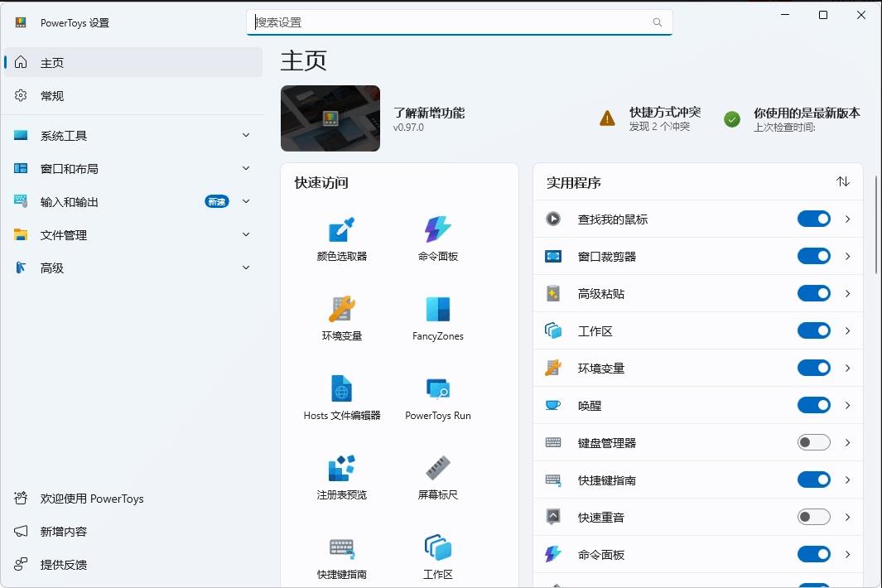Image resolution: width=882 pixels, height=588 pixels.
Task: Click the sort icon above 实用程序 list
Action: (843, 181)
